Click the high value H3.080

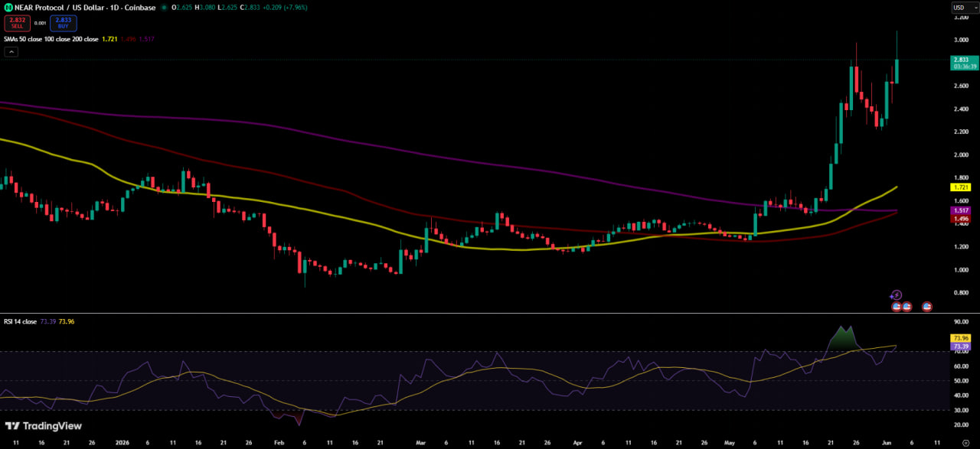point(204,8)
